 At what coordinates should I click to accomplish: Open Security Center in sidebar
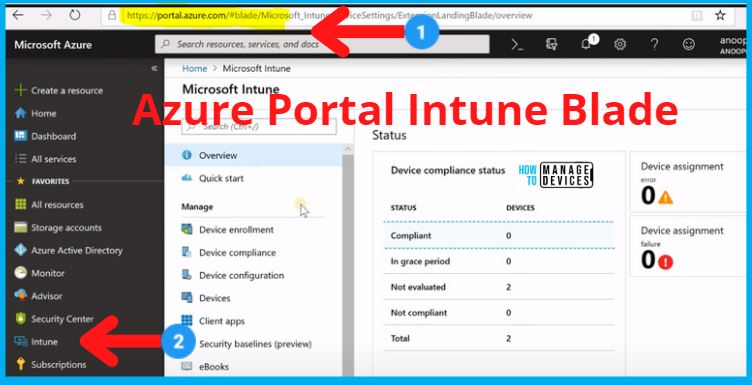click(54, 319)
